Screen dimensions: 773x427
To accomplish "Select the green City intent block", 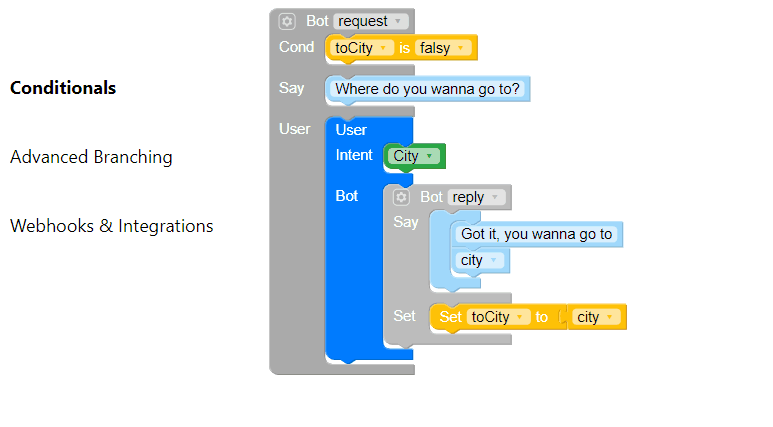I will click(415, 157).
